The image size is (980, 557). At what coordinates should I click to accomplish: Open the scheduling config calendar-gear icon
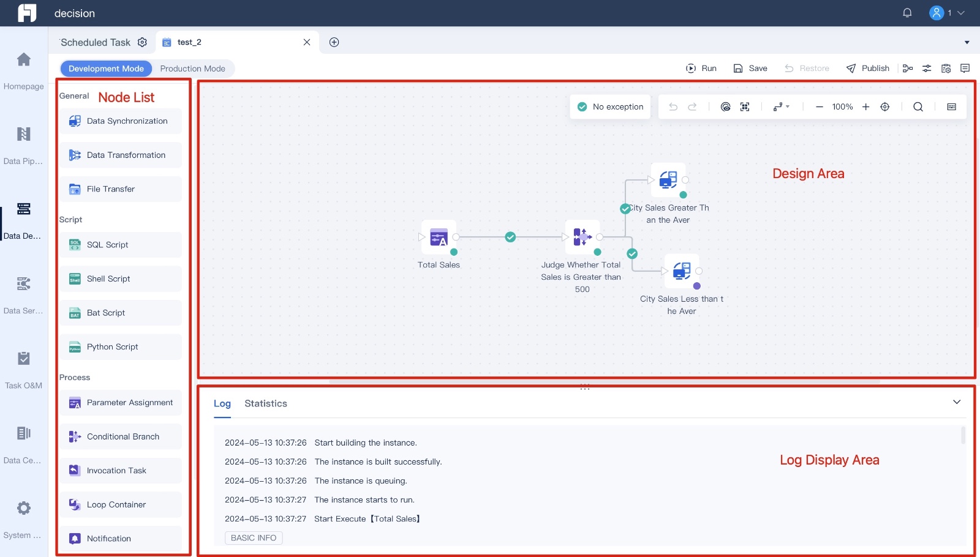tap(946, 68)
